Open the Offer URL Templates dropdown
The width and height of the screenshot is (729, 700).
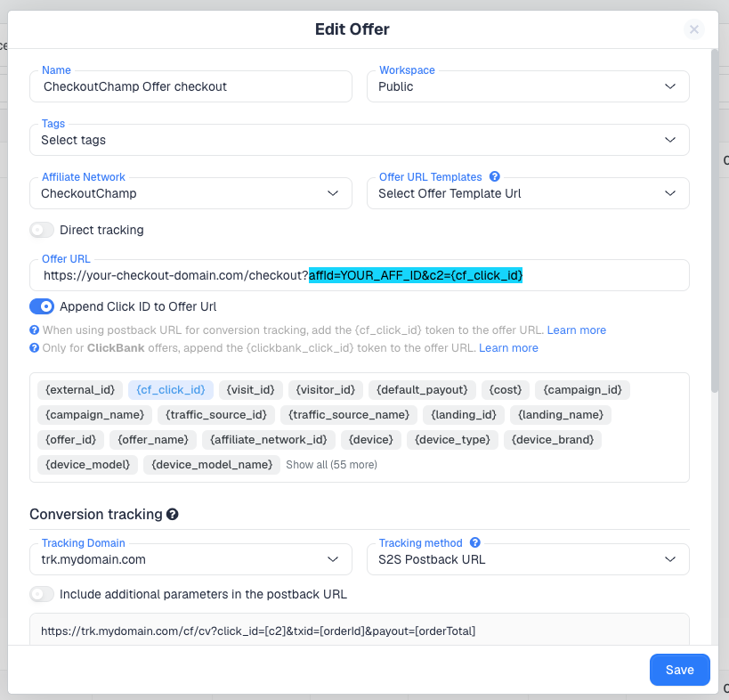(528, 193)
